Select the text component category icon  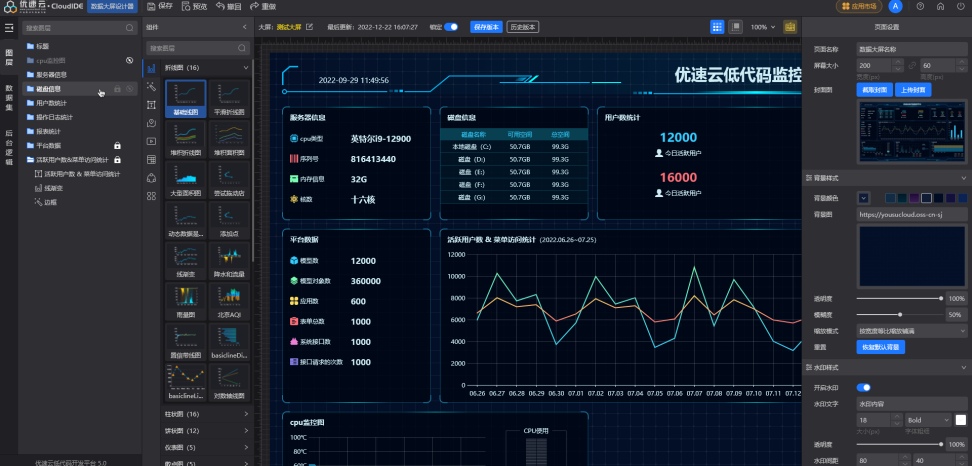pos(151,105)
